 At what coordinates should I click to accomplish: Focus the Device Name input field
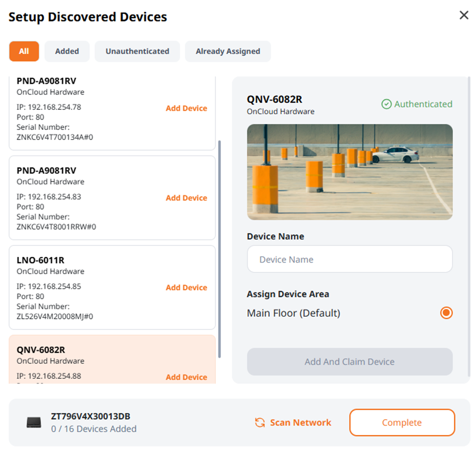pyautogui.click(x=350, y=259)
